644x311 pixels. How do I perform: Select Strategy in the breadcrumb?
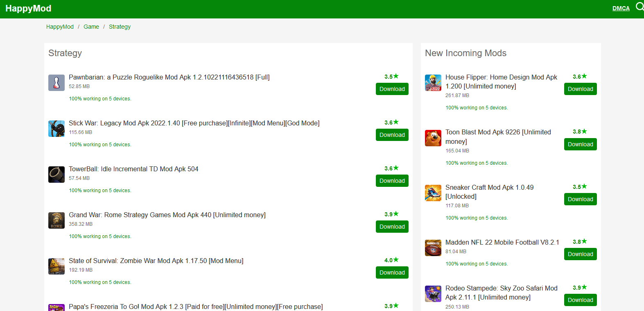[120, 27]
